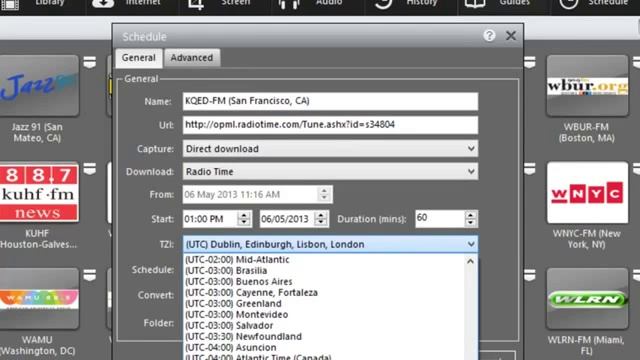The image size is (640, 360).
Task: Click menu icon beside KUHF station
Action: pyautogui.click(x=90, y=169)
